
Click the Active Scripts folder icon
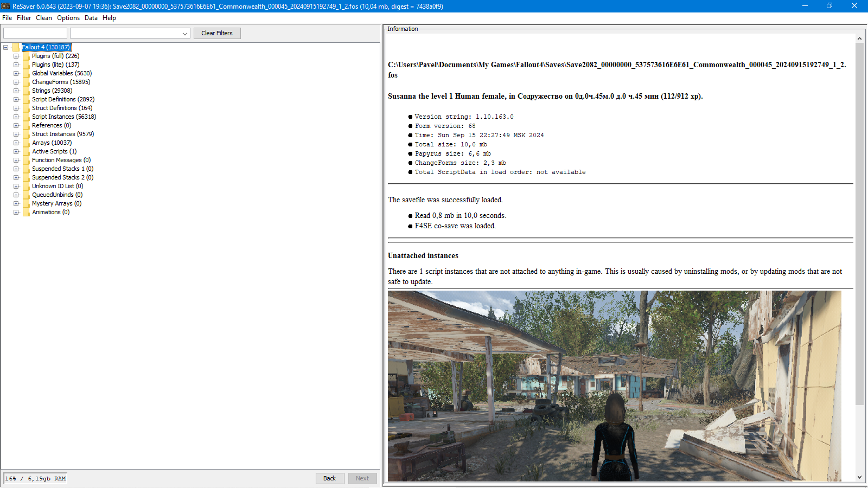(26, 151)
